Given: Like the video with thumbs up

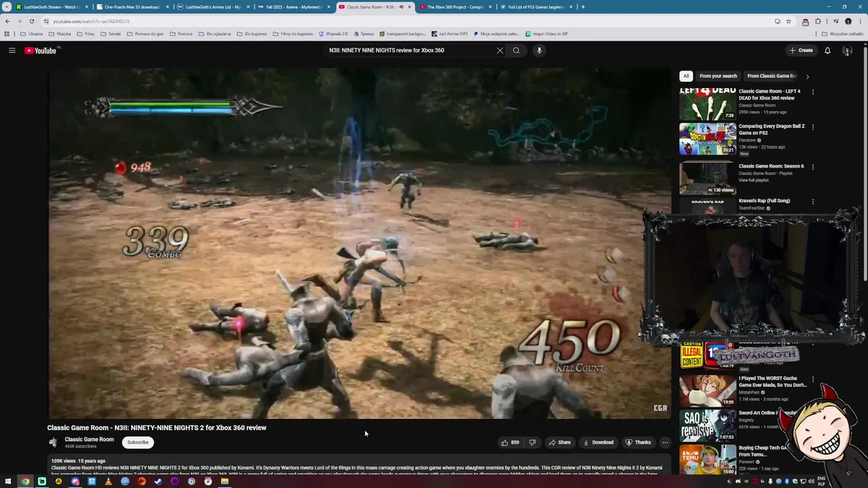Looking at the screenshot, I should [510, 443].
